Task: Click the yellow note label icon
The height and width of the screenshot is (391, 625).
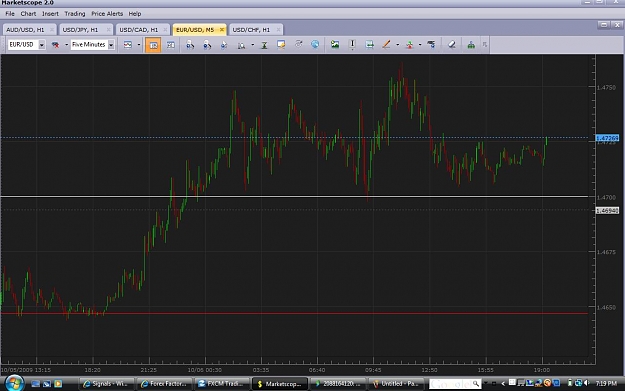Action: [x=281, y=45]
